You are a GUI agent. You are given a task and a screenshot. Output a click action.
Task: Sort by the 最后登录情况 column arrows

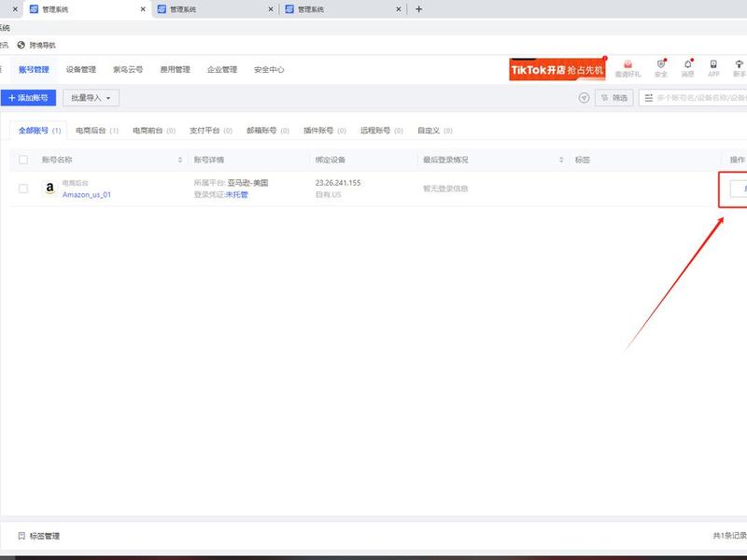[561, 160]
